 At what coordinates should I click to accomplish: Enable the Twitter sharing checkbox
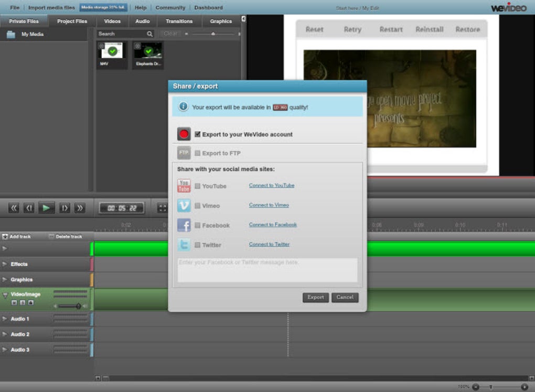(x=197, y=245)
